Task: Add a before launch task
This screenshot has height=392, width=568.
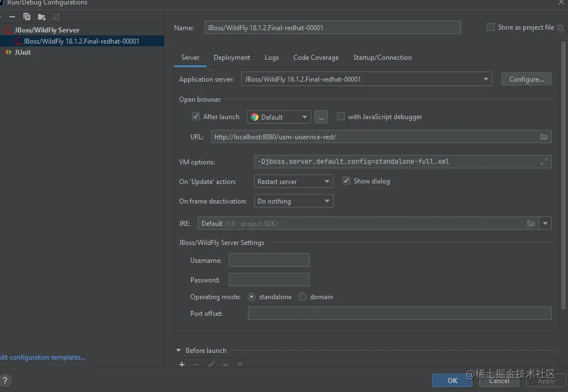Action: point(182,365)
